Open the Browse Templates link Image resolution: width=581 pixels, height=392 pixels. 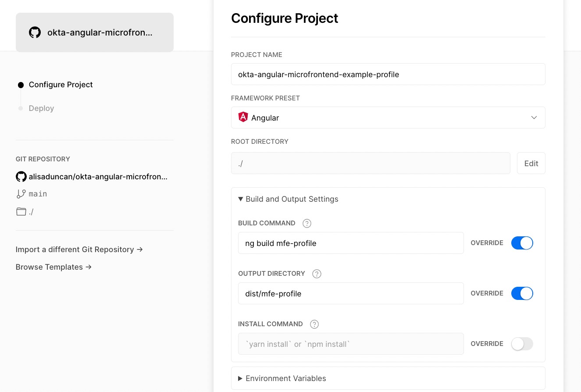point(53,267)
